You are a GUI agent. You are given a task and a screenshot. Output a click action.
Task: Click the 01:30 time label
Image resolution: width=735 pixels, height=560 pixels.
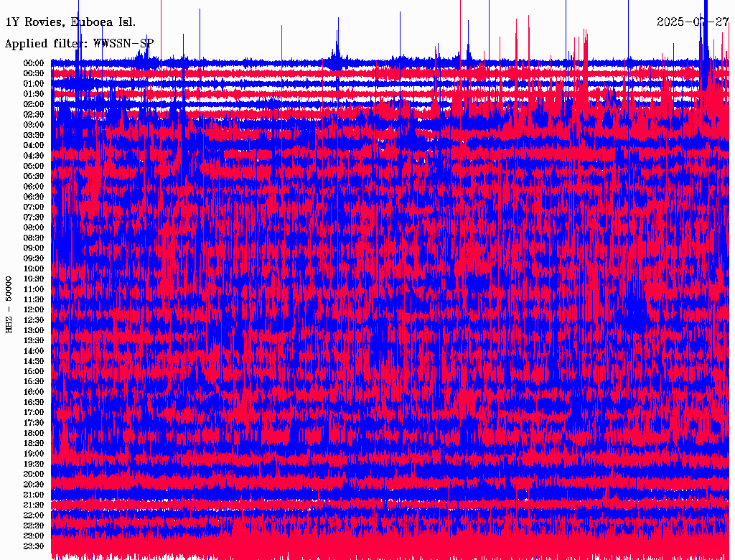point(34,94)
